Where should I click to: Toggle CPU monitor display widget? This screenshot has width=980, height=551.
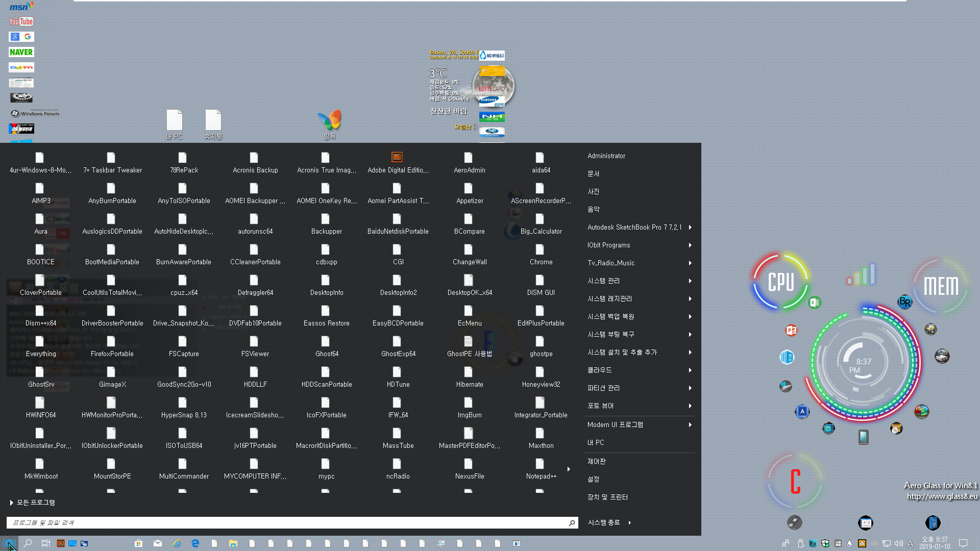(781, 279)
